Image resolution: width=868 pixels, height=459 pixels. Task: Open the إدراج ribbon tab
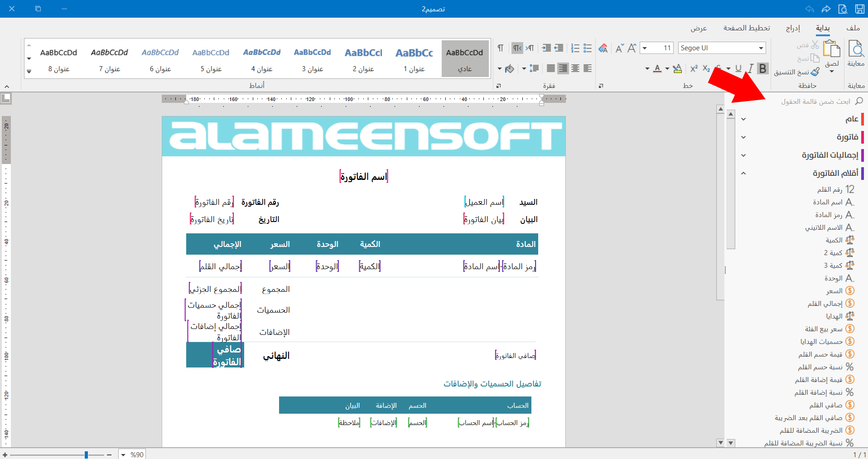tap(793, 28)
